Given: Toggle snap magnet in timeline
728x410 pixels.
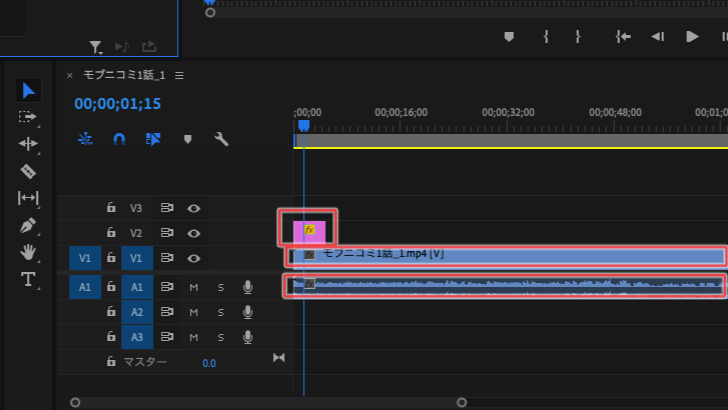Looking at the screenshot, I should click(119, 139).
